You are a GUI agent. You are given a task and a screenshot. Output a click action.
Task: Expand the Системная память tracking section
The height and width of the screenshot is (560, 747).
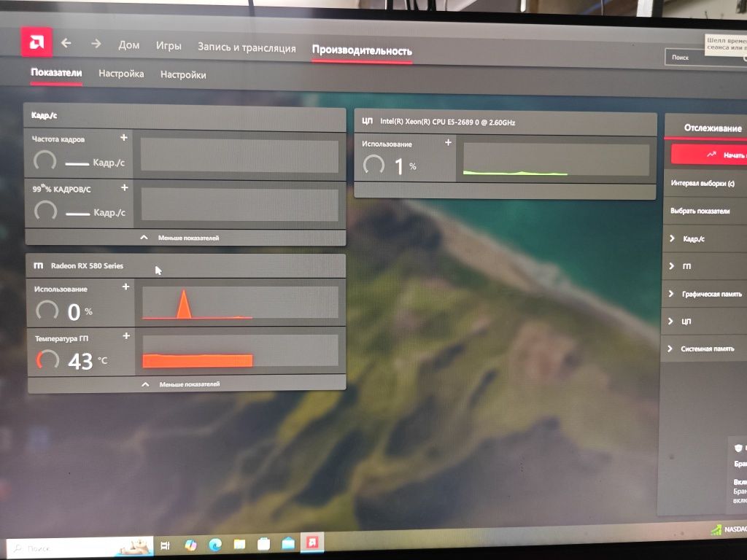click(704, 349)
